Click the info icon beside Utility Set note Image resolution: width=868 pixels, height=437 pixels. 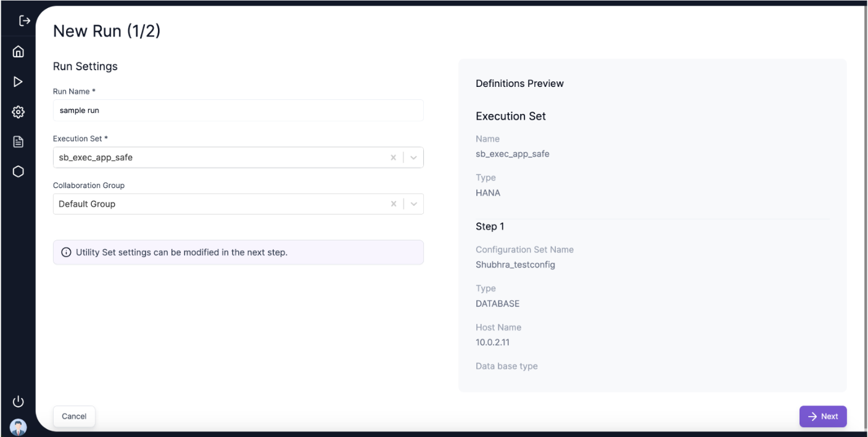coord(66,253)
